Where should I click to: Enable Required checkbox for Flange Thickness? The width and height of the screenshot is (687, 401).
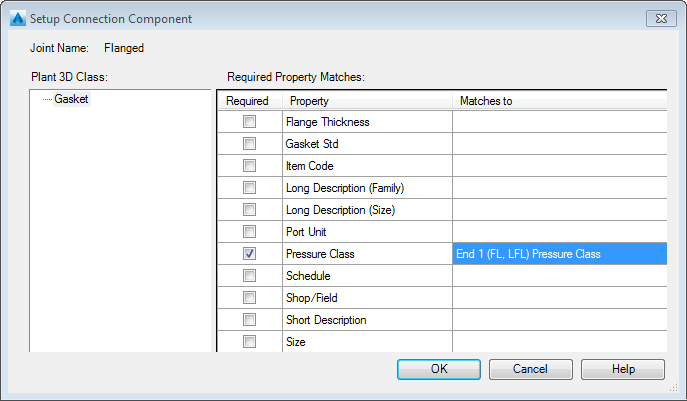coord(250,122)
